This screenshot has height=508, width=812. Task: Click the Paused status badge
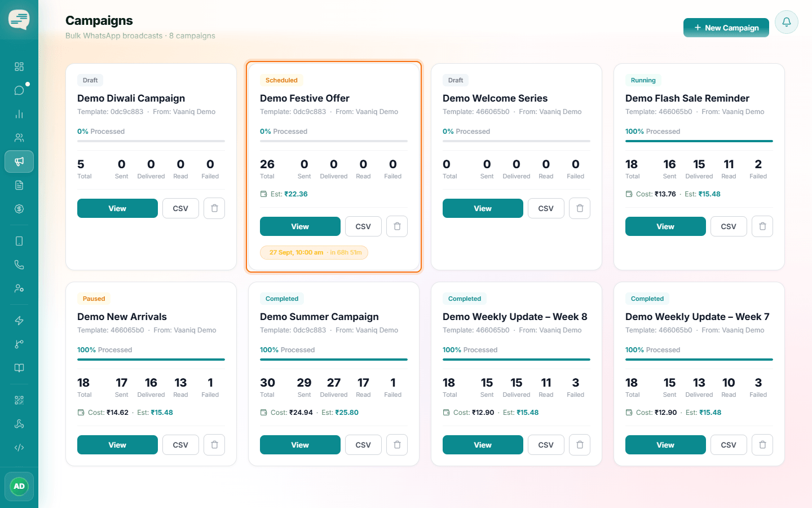coord(94,299)
